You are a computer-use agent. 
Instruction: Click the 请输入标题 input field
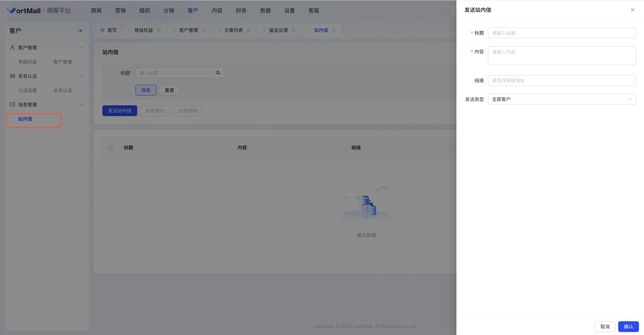point(562,33)
